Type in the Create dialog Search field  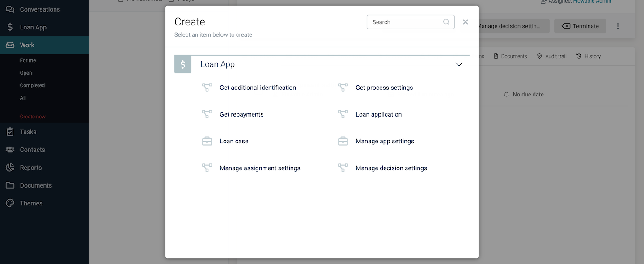405,22
